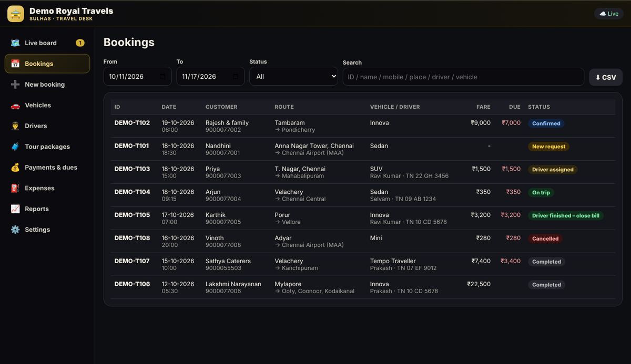
Task: Click the Expenses fuel pump icon
Action: 15,188
